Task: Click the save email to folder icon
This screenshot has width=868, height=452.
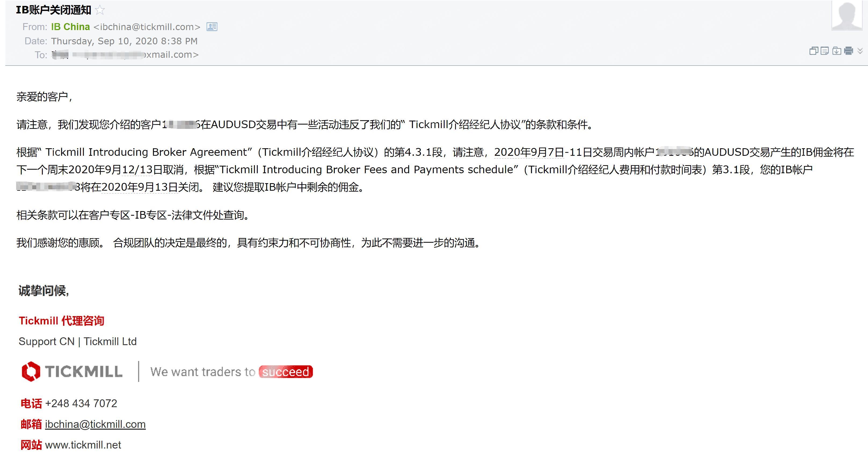Action: (837, 51)
